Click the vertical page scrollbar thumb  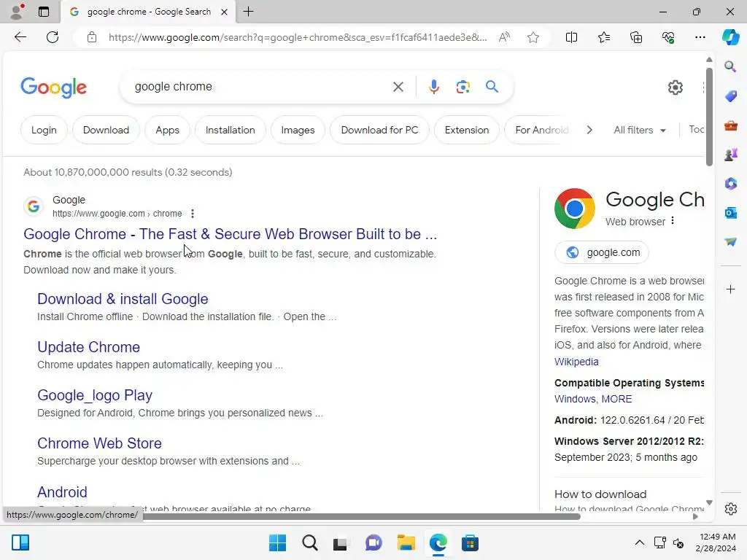tap(709, 117)
